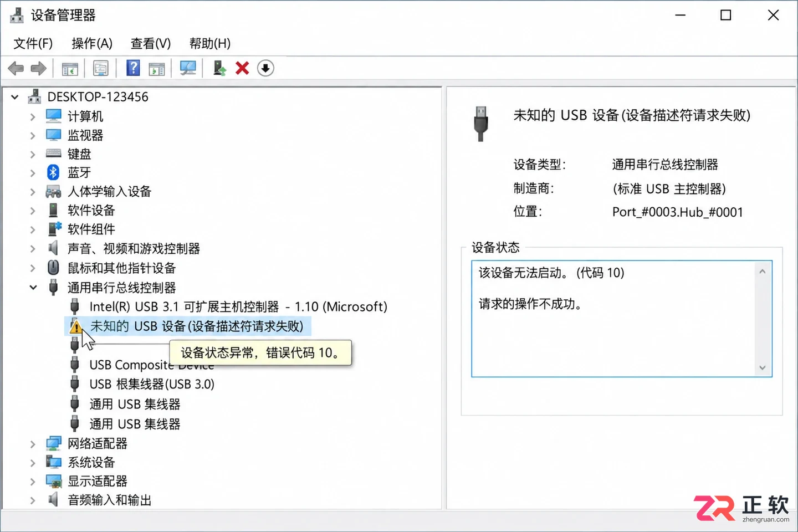This screenshot has height=532, width=798.
Task: Click the red X Uninstall device icon
Action: [242, 68]
